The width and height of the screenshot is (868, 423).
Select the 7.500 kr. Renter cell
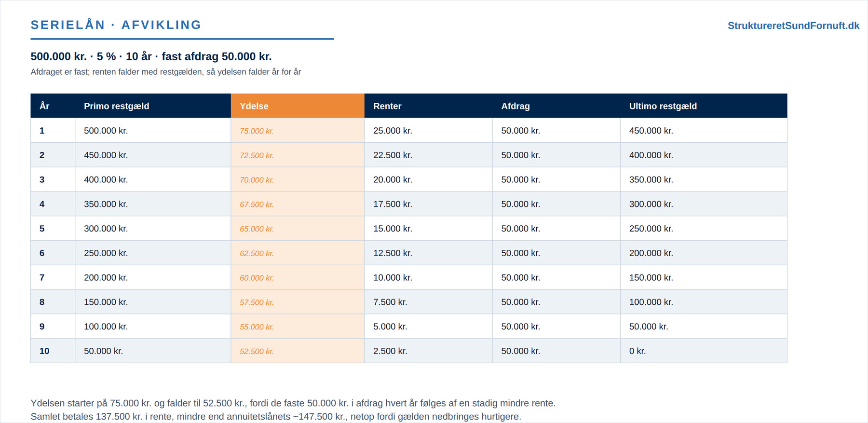[428, 302]
